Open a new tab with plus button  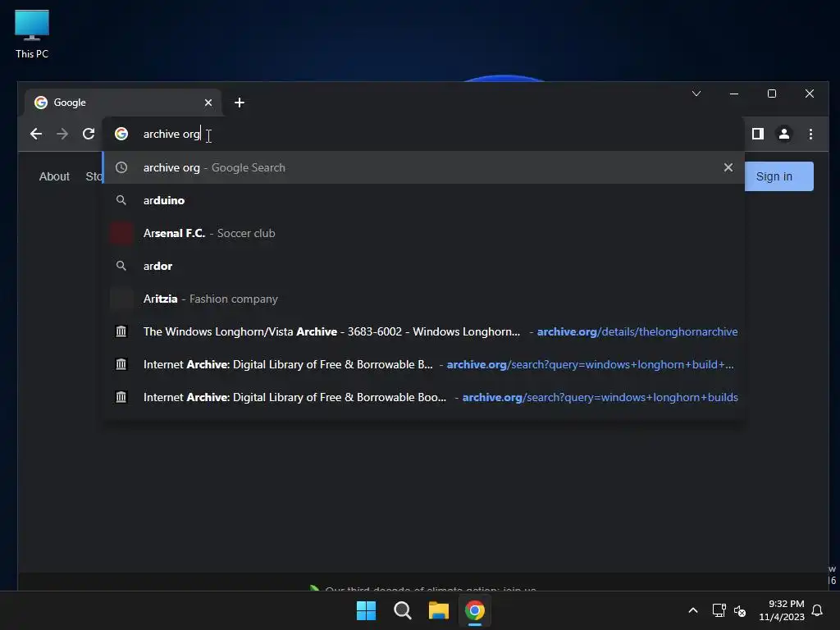[x=240, y=103]
